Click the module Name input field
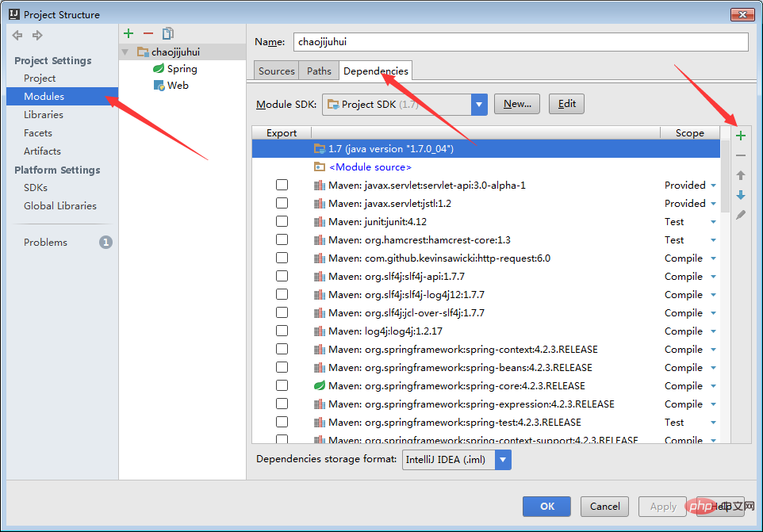The width and height of the screenshot is (763, 532). (x=520, y=42)
